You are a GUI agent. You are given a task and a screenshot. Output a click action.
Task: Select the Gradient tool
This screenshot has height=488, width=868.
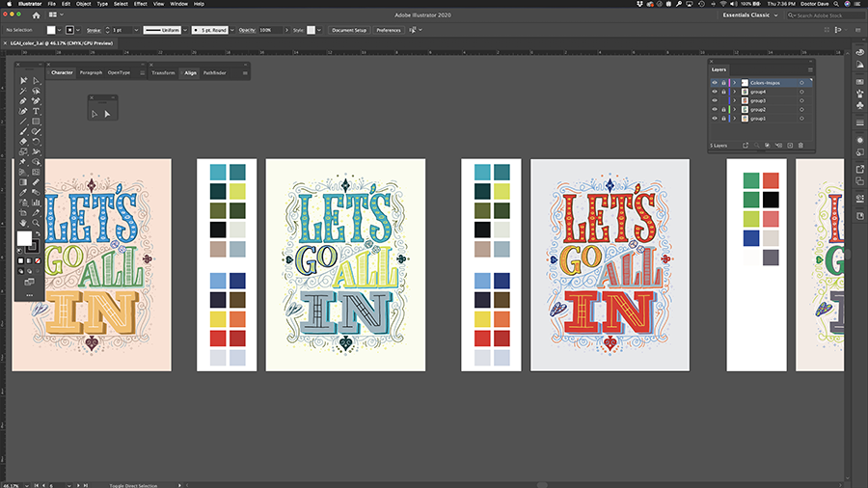[23, 182]
